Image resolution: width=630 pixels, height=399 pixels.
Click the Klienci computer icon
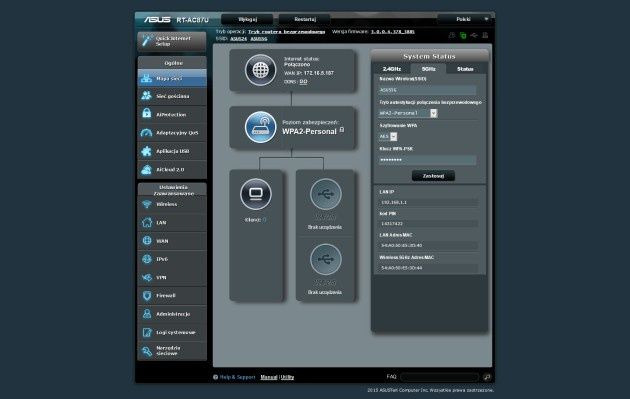pos(256,194)
